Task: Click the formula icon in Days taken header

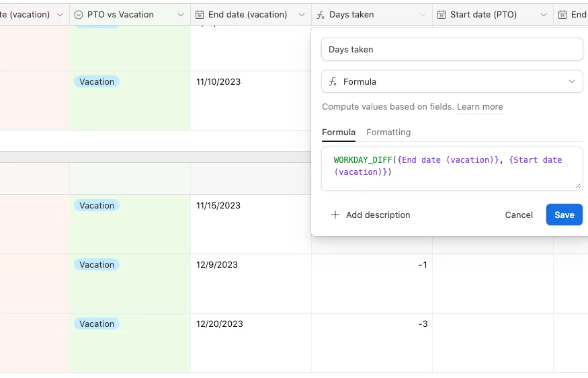Action: (x=321, y=15)
